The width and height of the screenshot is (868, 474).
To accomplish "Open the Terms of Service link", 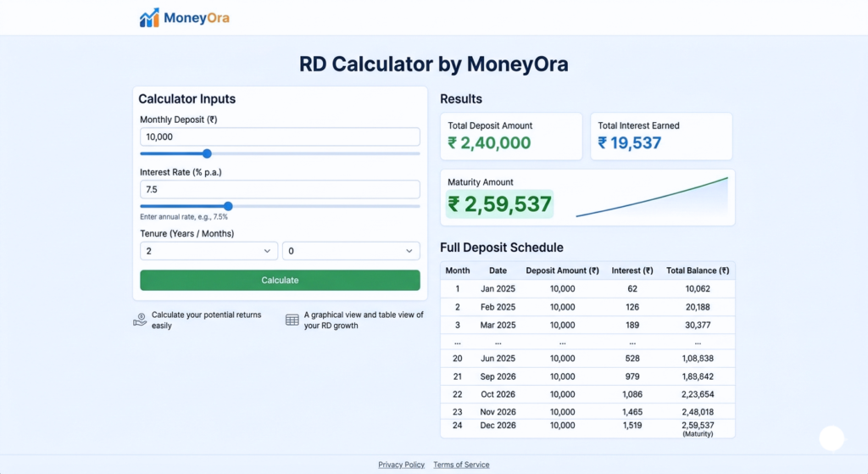I will point(461,465).
